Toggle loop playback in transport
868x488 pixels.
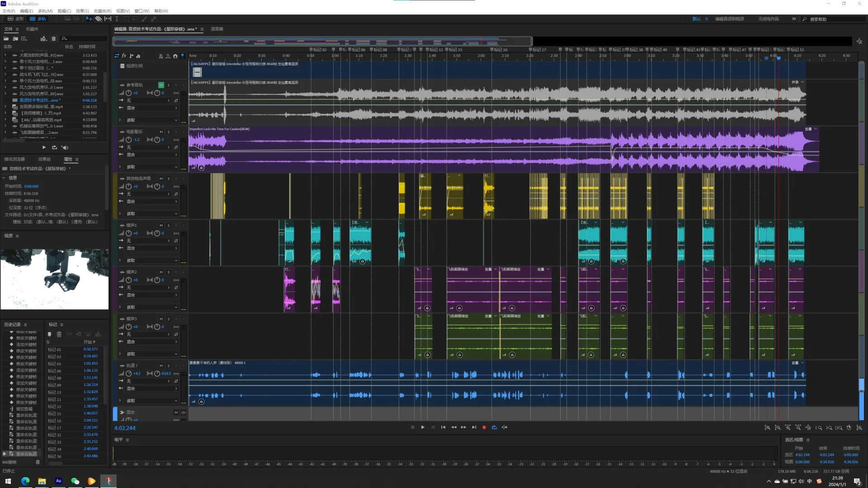point(494,427)
